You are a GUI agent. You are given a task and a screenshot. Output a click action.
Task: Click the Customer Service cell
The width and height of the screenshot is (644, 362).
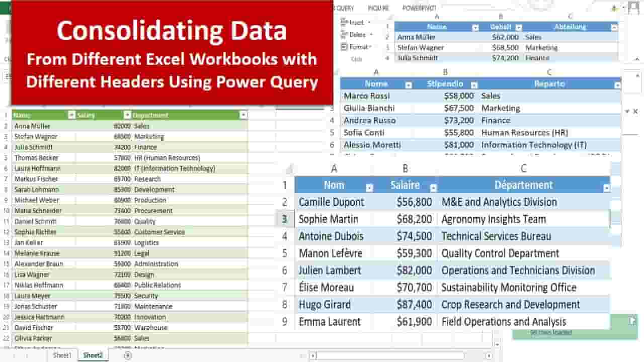click(190, 232)
